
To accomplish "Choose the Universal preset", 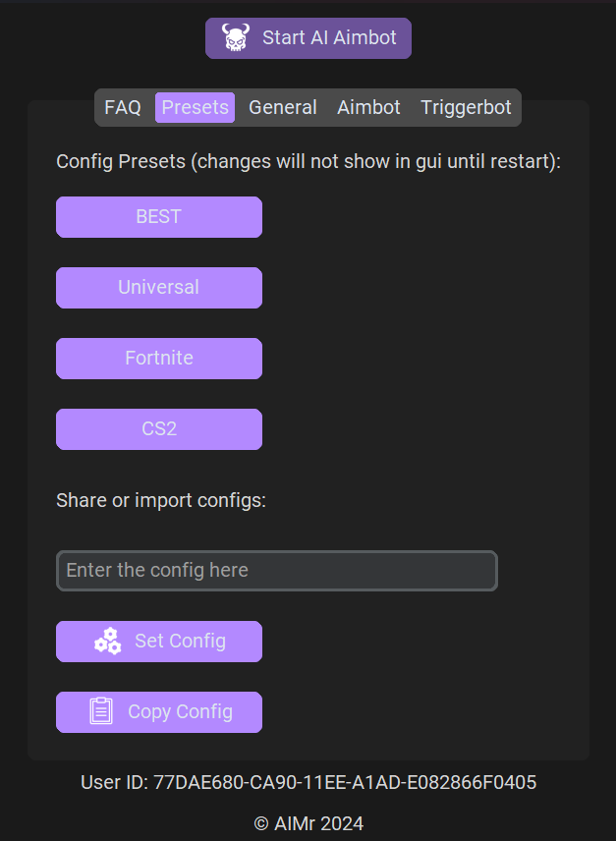I will point(159,288).
